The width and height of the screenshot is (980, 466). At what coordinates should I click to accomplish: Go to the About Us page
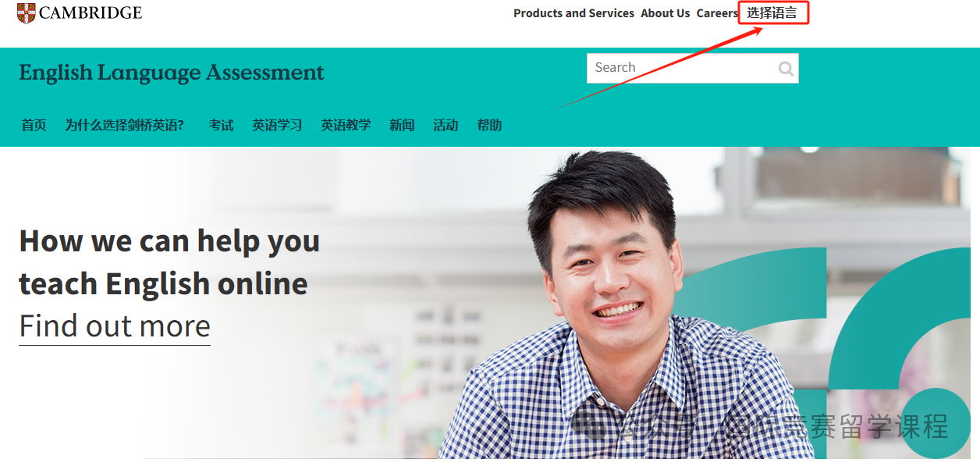[x=666, y=13]
